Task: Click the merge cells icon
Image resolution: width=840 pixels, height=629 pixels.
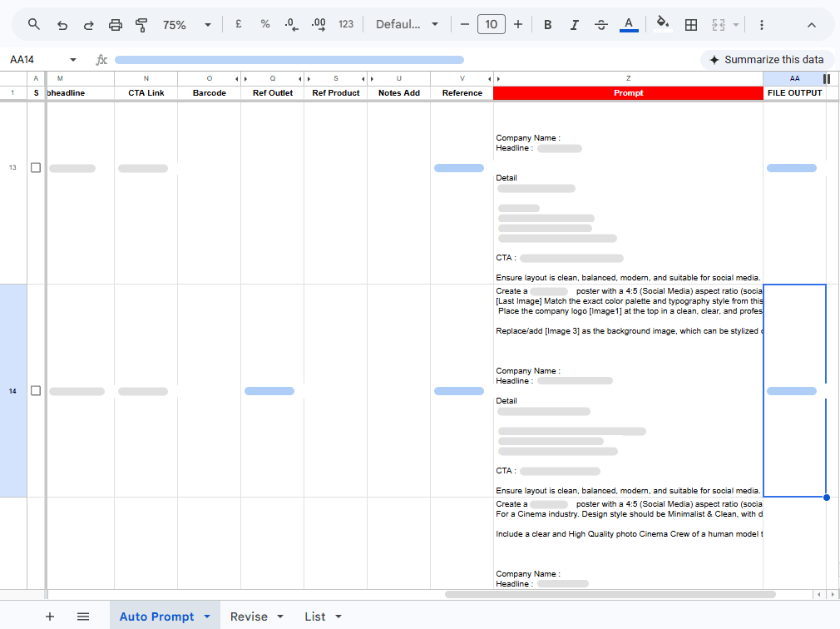Action: tap(719, 25)
